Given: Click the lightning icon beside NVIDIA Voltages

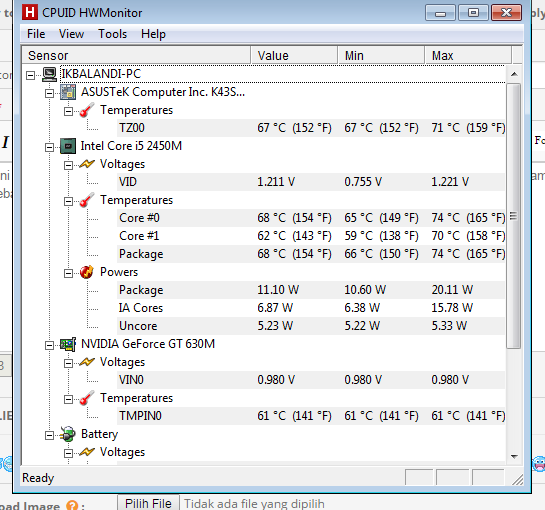Looking at the screenshot, I should coord(87,362).
